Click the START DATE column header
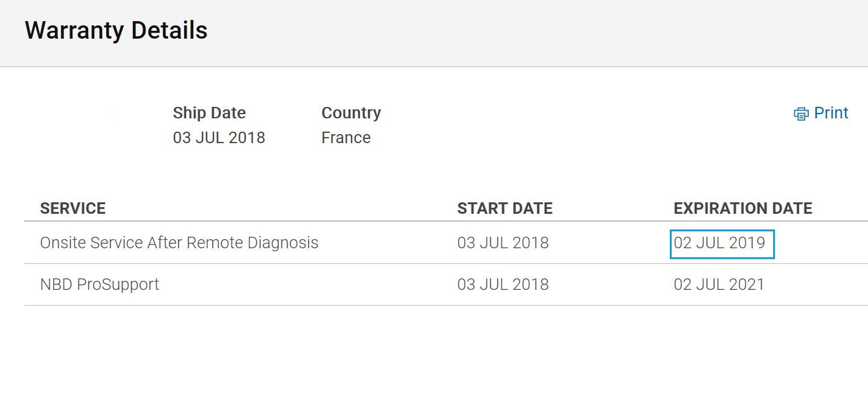This screenshot has height=398, width=868. (505, 208)
